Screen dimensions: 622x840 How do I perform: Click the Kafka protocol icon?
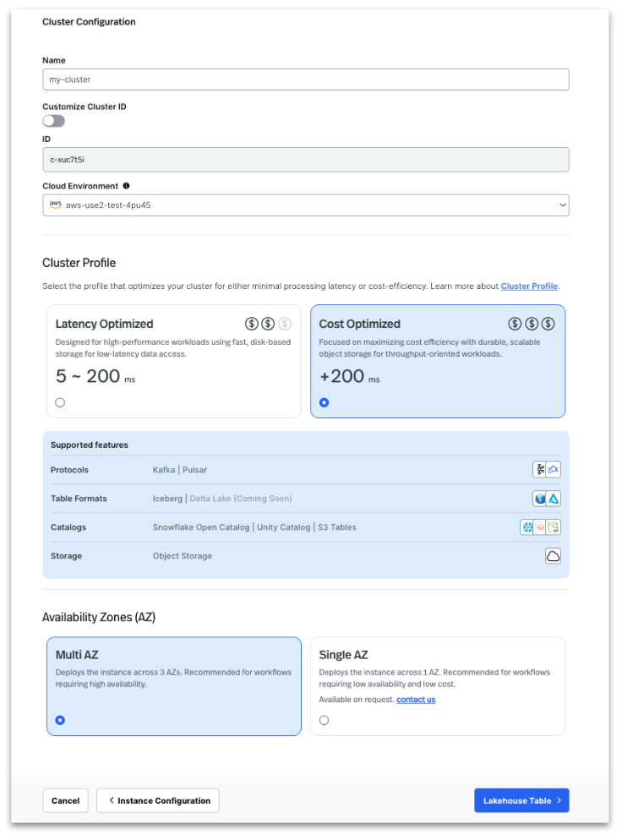coord(540,470)
